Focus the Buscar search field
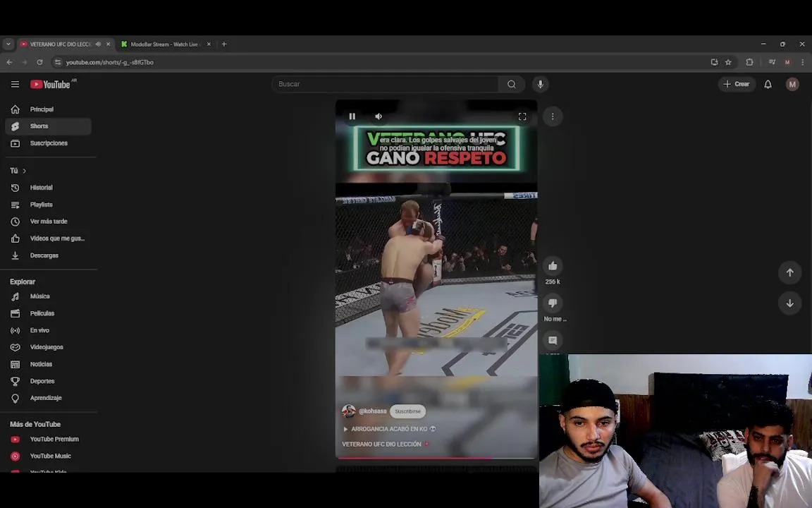The height and width of the screenshot is (508, 812). click(x=385, y=84)
